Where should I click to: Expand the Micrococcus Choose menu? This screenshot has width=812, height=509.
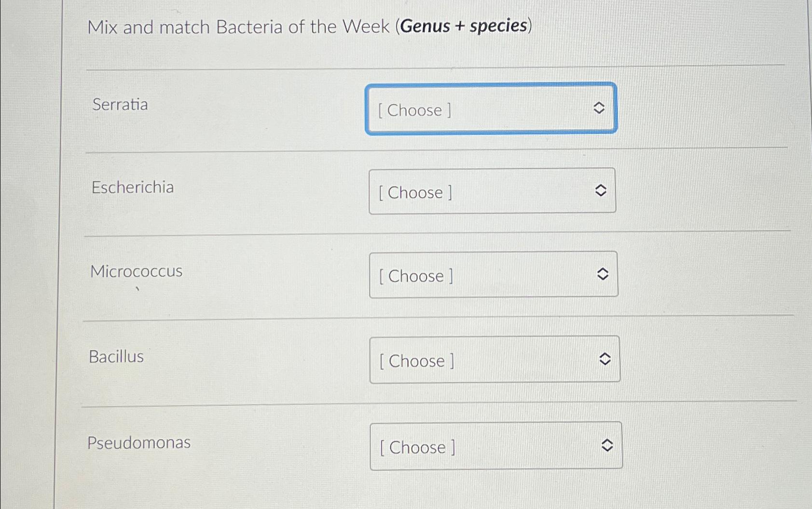[x=494, y=275]
